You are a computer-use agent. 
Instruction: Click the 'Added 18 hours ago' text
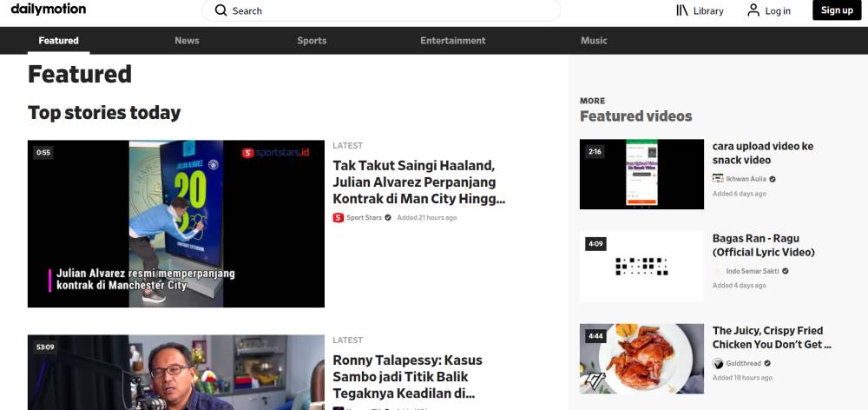pyautogui.click(x=742, y=377)
